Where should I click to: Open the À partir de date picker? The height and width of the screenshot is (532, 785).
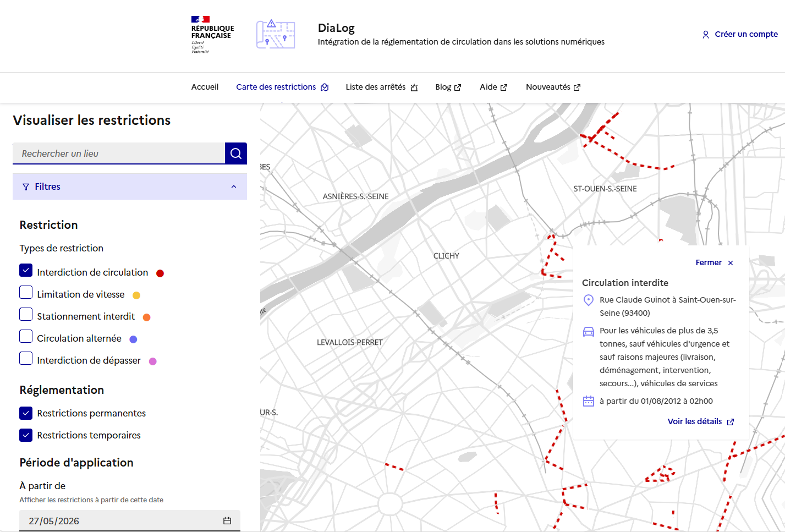[130, 520]
